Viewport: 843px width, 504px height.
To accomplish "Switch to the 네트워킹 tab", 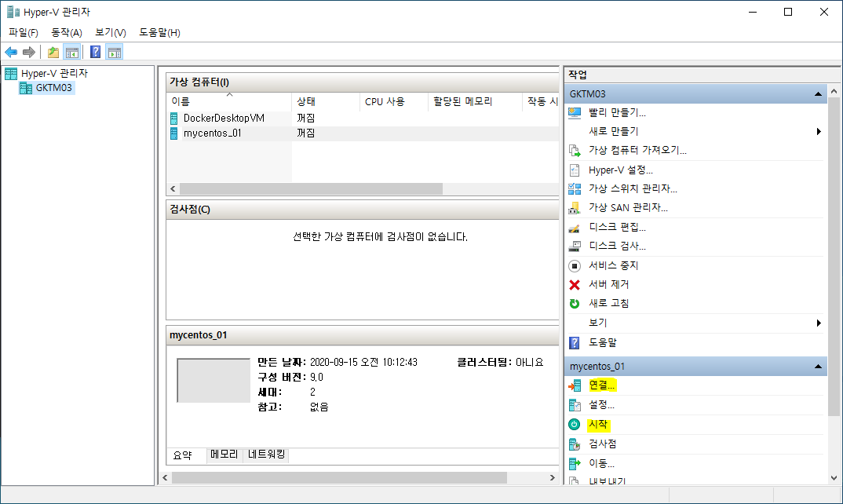I will 267,455.
